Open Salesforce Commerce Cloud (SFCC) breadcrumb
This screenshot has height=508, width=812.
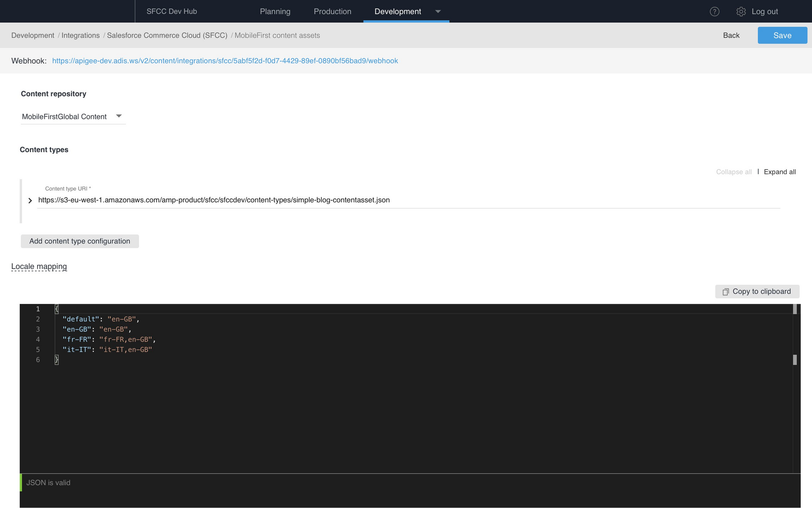click(167, 35)
